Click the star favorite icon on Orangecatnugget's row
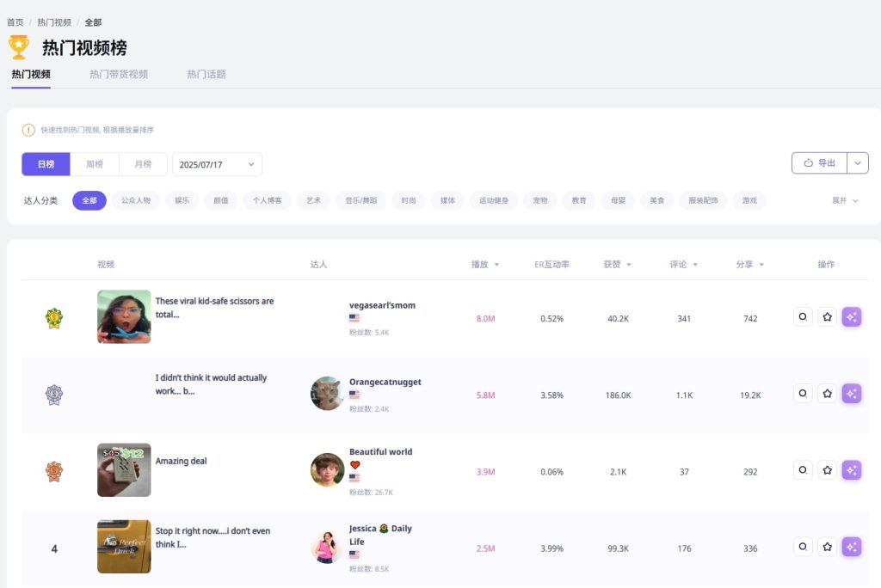The width and height of the screenshot is (881, 588). coord(828,393)
